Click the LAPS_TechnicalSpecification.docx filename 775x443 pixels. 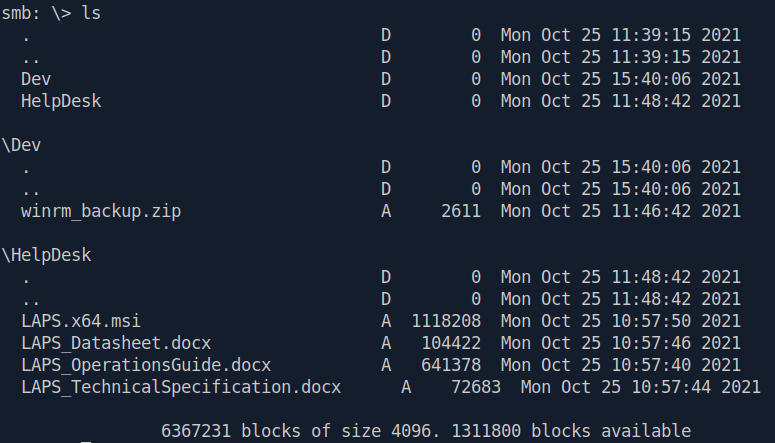coord(181,387)
